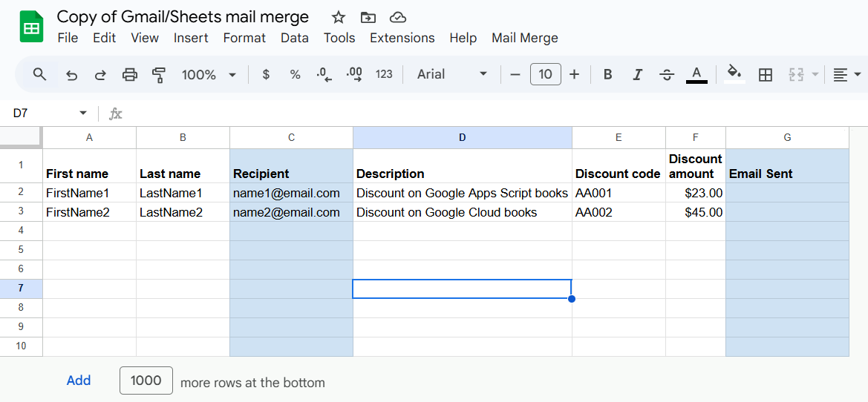Open the Google Sheets home icon
The height and width of the screenshot is (402, 868).
tap(31, 27)
